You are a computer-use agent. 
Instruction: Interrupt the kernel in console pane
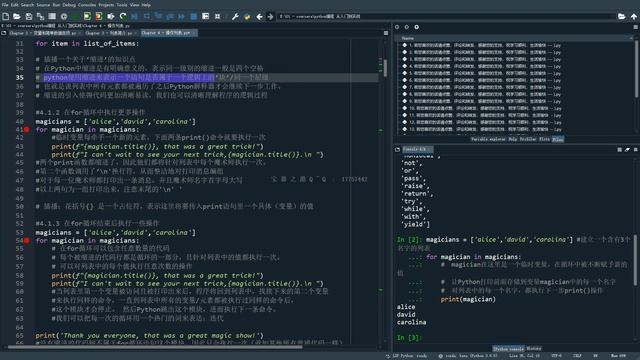(x=620, y=150)
